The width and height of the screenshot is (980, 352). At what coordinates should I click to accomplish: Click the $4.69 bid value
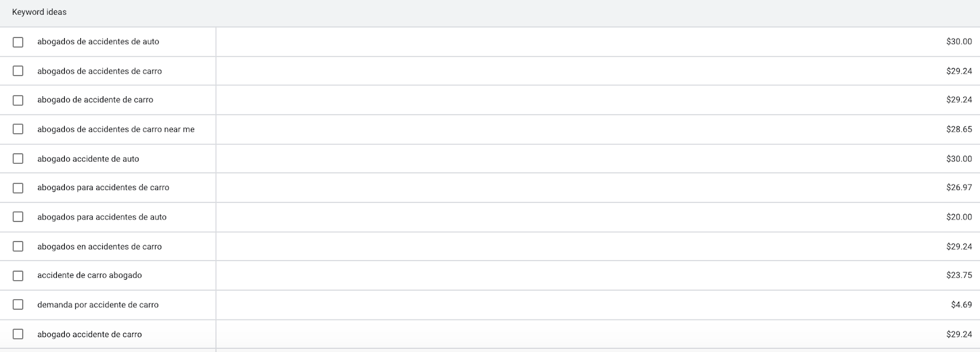[961, 305]
